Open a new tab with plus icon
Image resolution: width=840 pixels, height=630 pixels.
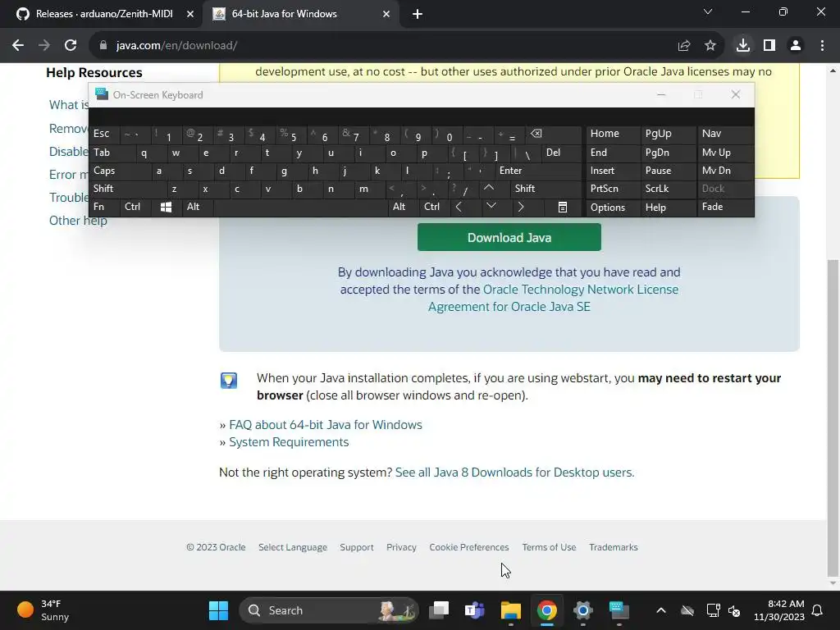[x=418, y=15]
